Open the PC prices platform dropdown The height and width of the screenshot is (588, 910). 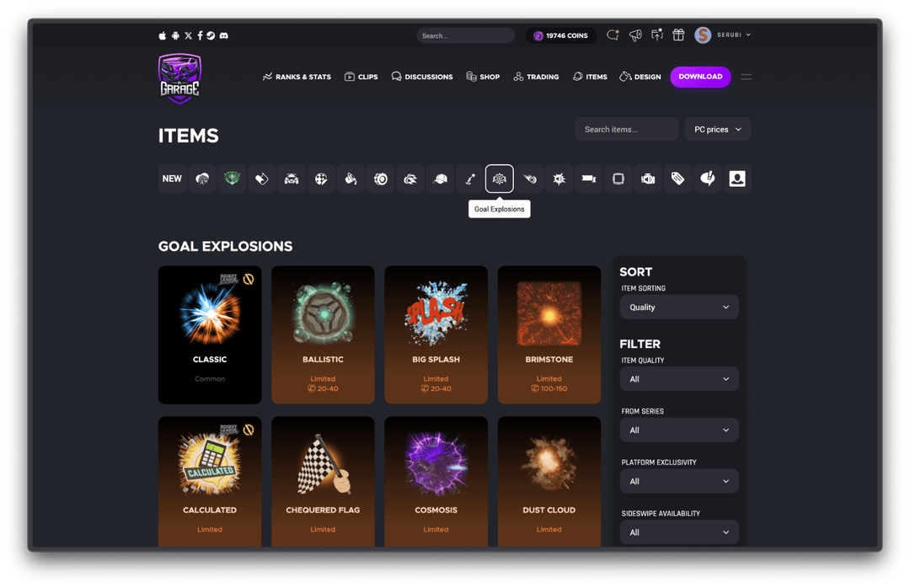click(x=717, y=130)
